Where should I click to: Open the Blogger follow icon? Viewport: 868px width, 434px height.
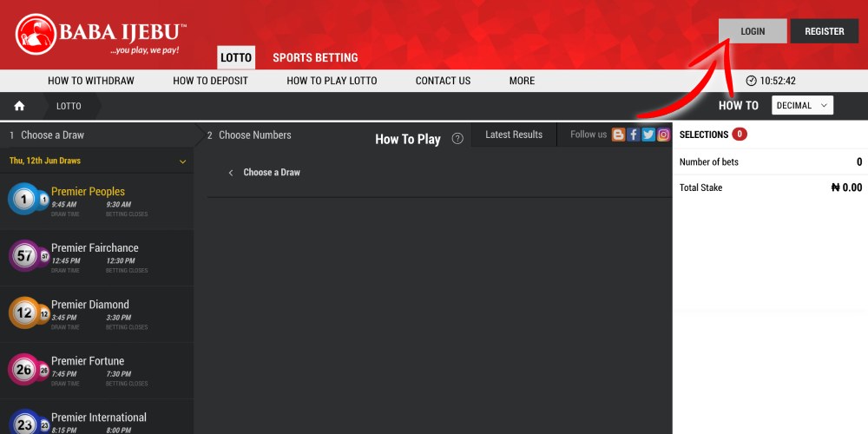click(x=618, y=135)
